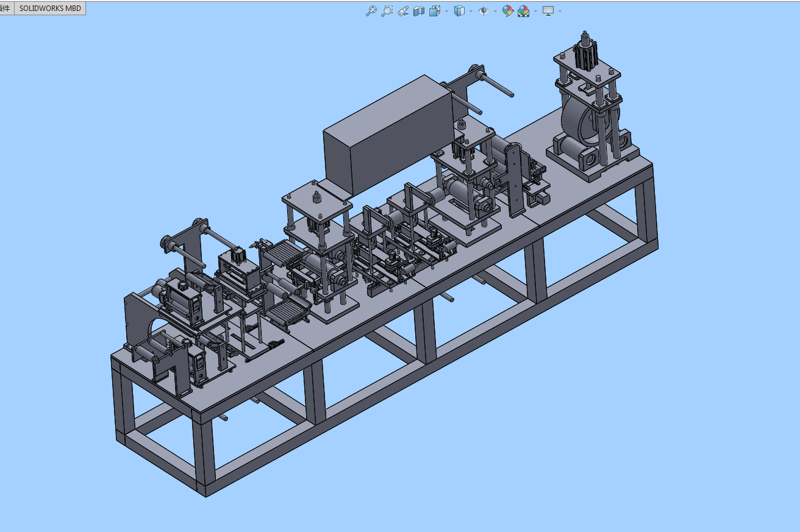
Task: Return to the Previous View
Action: 402,11
